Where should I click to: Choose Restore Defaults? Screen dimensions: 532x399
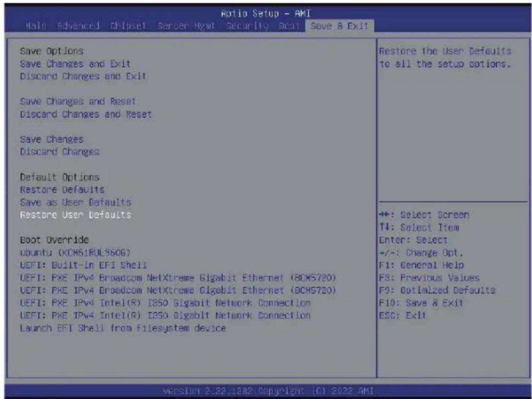62,189
